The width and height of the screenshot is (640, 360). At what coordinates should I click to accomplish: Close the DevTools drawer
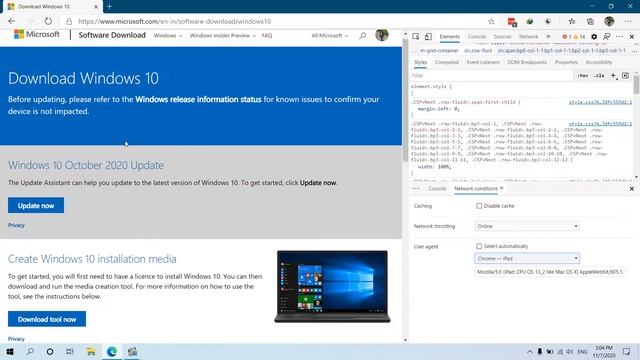click(632, 189)
